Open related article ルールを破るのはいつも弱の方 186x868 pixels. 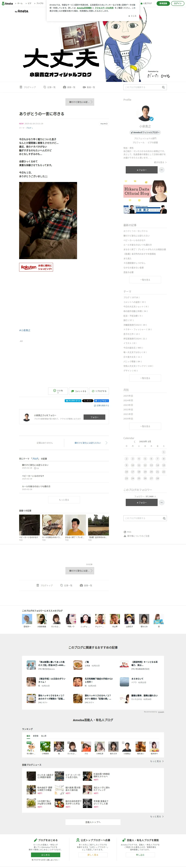click(36, 486)
